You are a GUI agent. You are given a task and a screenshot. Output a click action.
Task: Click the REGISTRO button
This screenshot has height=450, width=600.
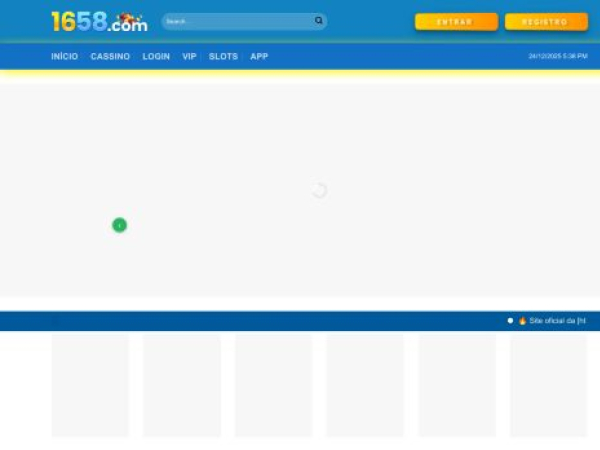coord(546,22)
